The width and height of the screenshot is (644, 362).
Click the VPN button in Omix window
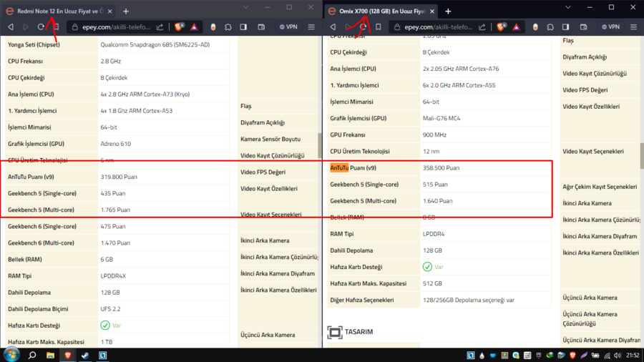[611, 27]
